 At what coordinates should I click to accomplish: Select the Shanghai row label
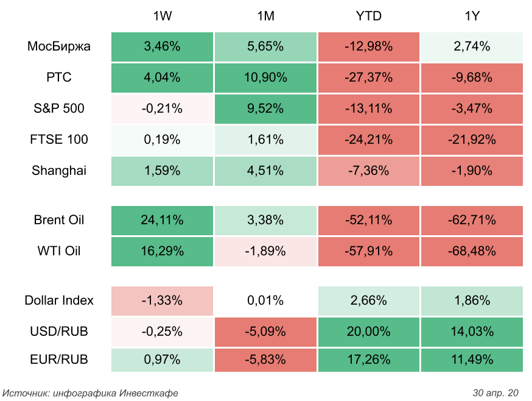pyautogui.click(x=59, y=171)
